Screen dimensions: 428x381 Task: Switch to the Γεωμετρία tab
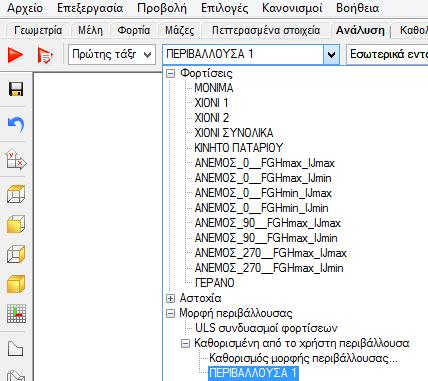pos(38,30)
